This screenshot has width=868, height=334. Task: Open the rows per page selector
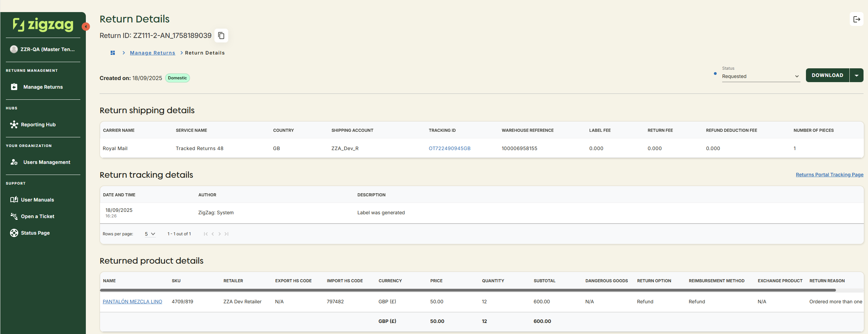click(150, 234)
